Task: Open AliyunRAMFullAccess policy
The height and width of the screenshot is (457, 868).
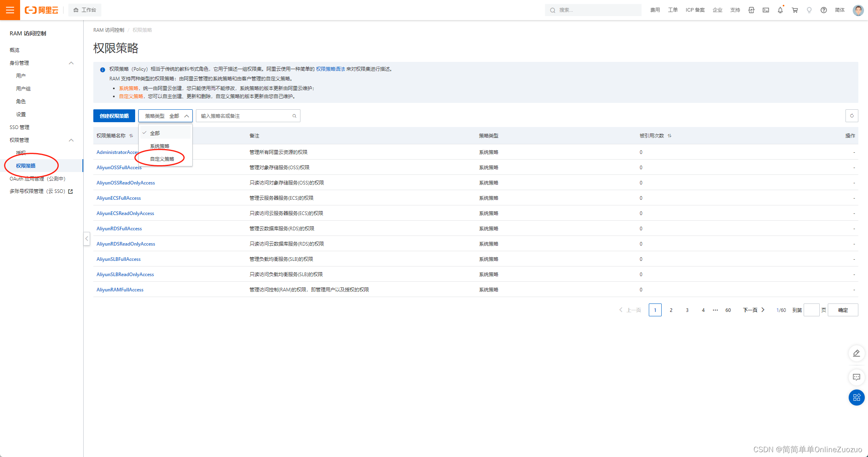Action: pos(120,290)
